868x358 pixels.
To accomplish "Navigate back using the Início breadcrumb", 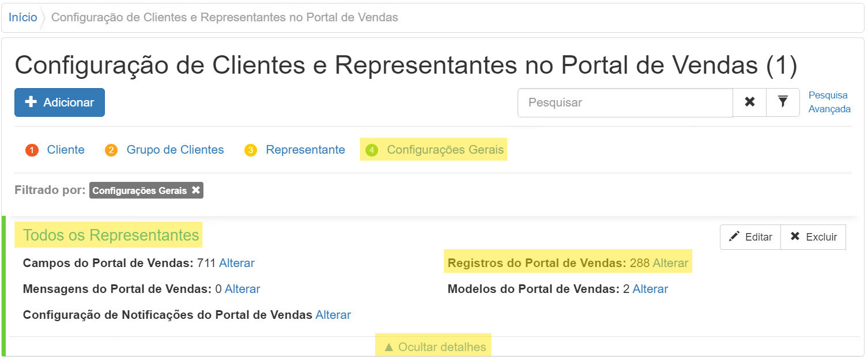I will click(x=22, y=17).
